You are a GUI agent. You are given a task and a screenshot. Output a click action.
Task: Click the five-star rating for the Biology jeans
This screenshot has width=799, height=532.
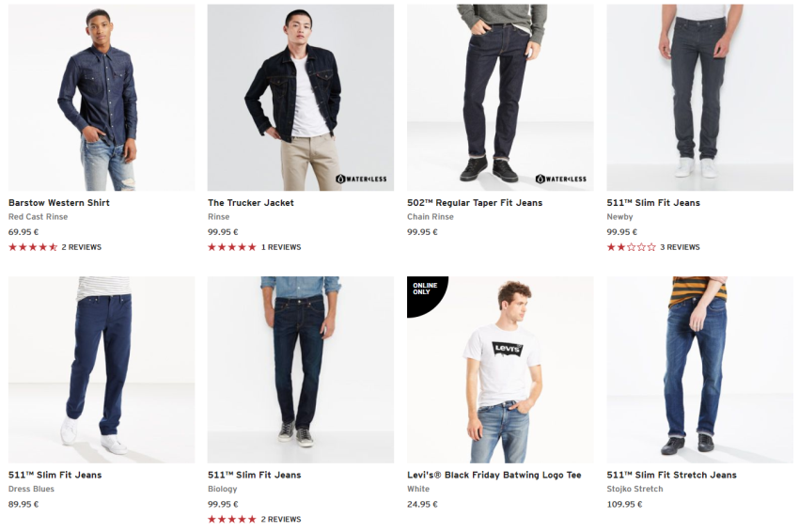pos(231,519)
